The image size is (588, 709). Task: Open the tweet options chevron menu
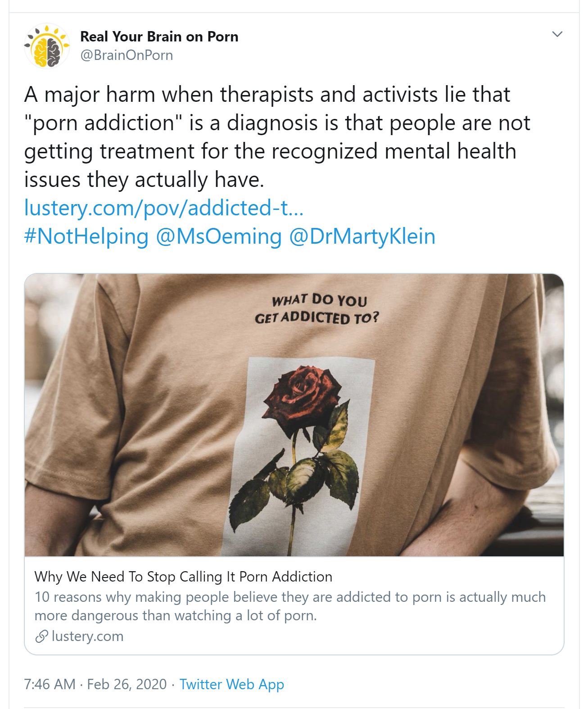557,35
